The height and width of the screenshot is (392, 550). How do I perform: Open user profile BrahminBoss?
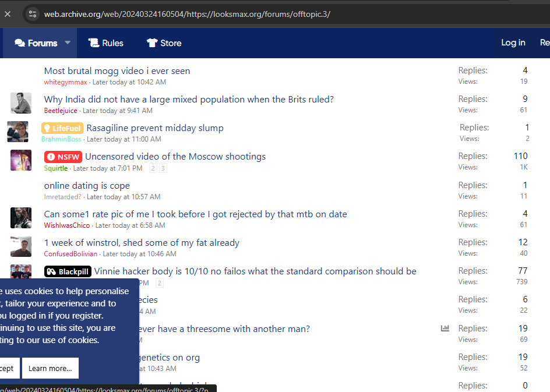click(61, 139)
